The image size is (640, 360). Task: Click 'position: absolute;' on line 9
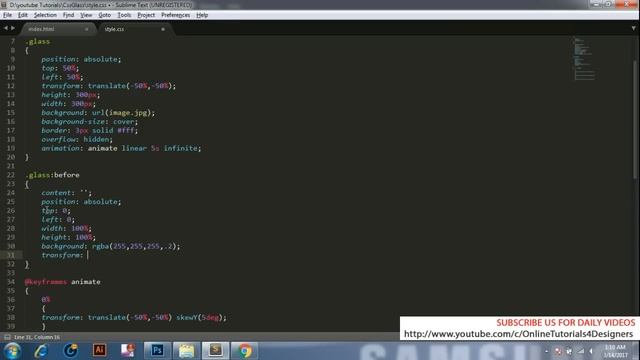pyautogui.click(x=81, y=59)
